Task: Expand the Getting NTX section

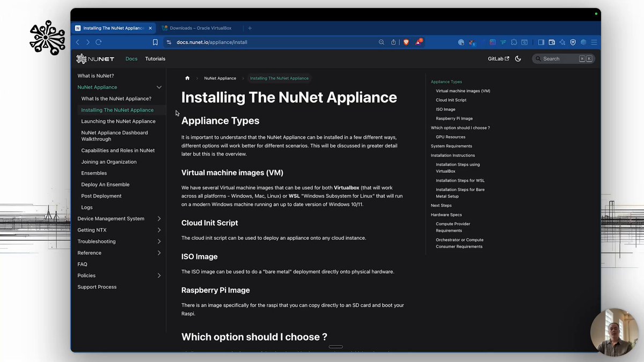Action: click(159, 230)
